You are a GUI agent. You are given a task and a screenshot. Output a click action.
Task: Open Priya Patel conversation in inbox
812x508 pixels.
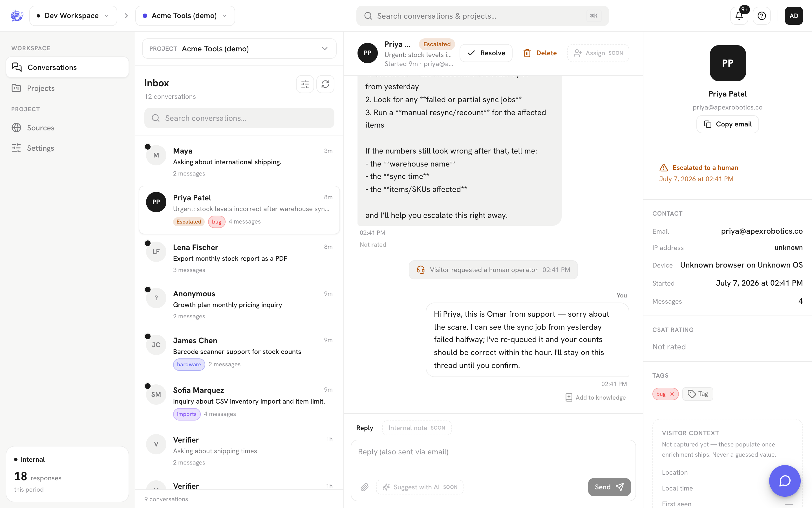(239, 210)
